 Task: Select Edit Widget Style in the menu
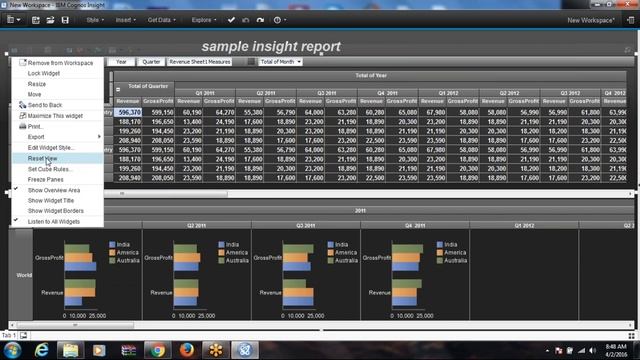(51, 147)
